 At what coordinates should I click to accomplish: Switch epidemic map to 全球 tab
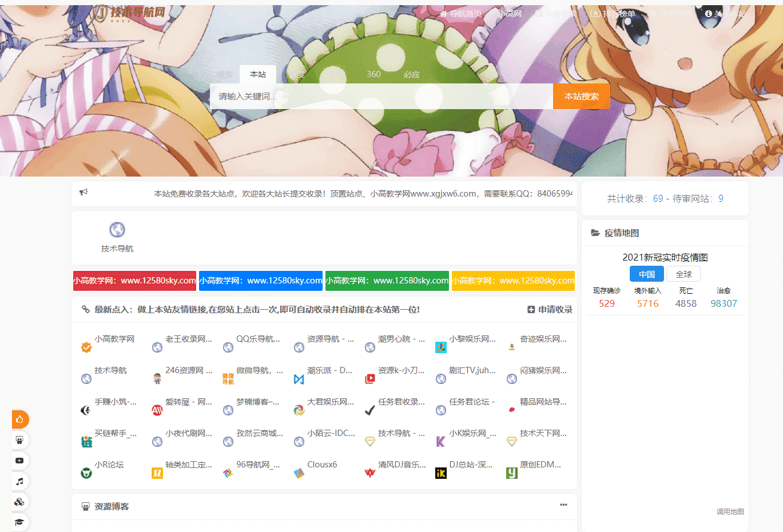pos(683,274)
